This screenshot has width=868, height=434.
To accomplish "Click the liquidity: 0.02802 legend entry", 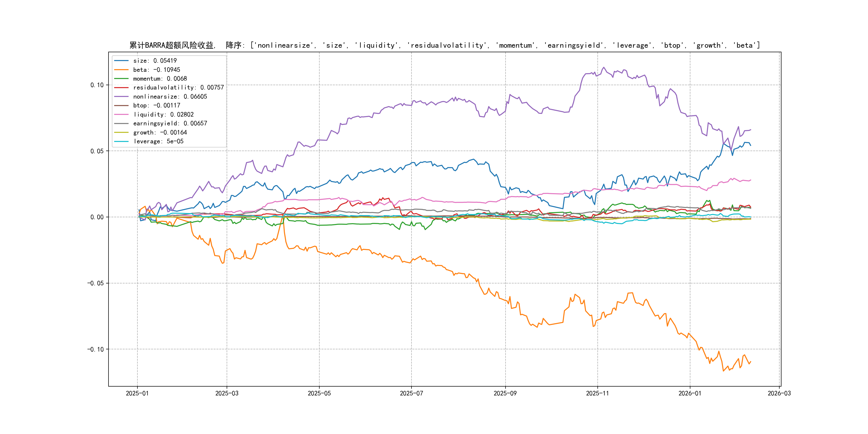I will click(163, 115).
